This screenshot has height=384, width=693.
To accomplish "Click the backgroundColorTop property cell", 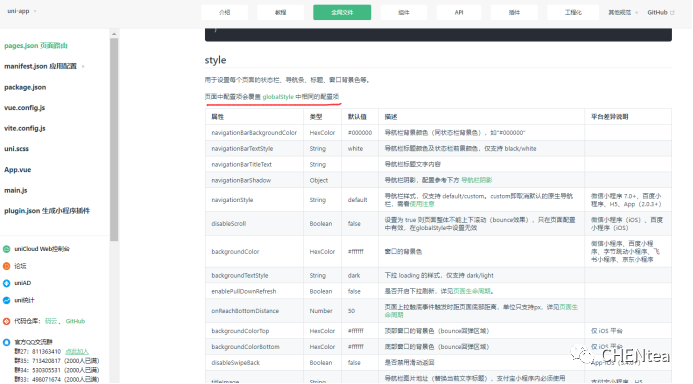I will tap(254, 331).
